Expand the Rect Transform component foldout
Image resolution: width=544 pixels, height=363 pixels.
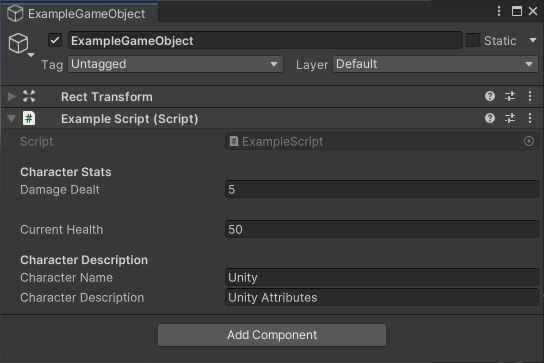coord(11,96)
